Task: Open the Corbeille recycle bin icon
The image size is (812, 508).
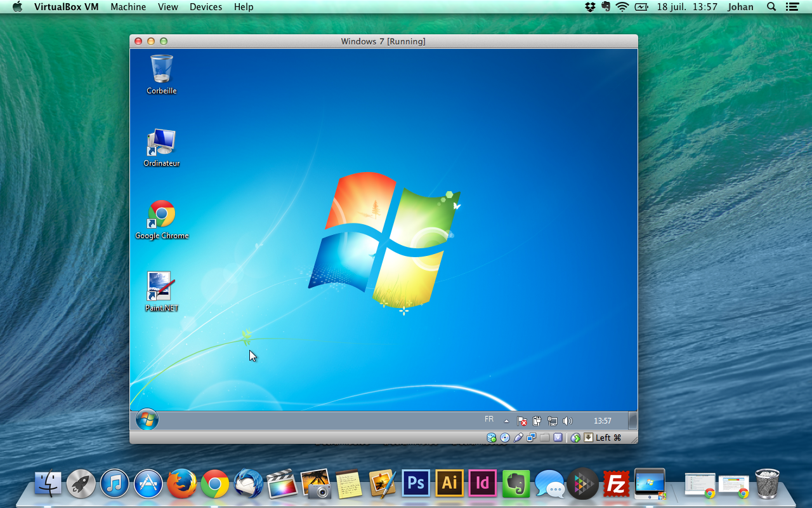Action: pos(162,74)
